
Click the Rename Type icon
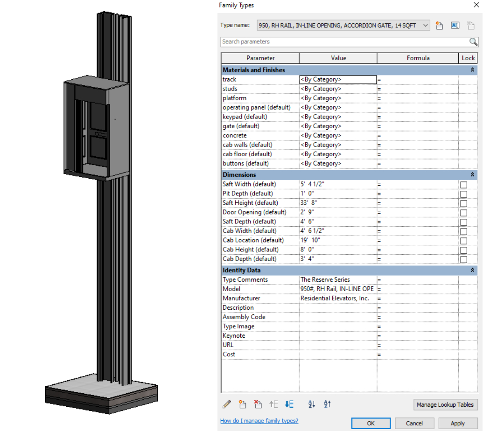click(x=455, y=26)
